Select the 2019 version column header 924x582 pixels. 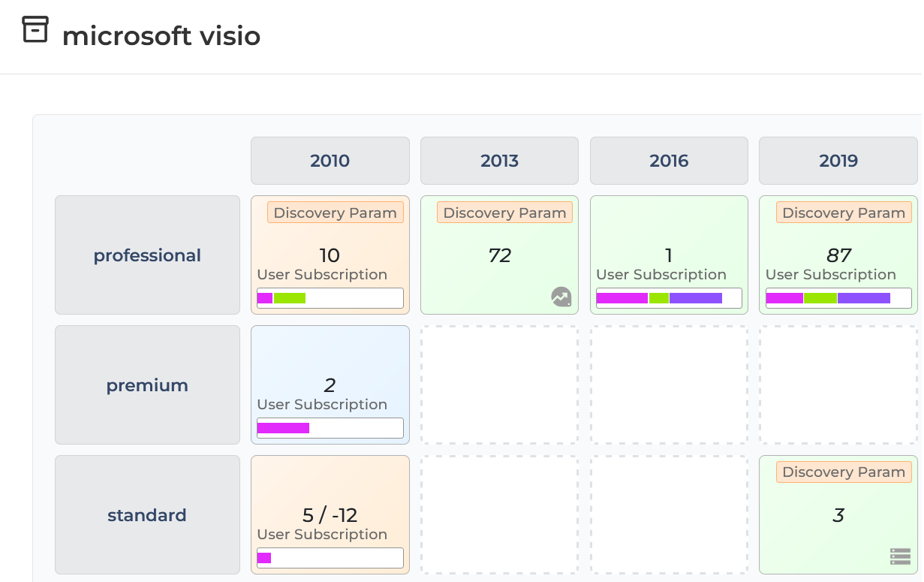pos(838,161)
